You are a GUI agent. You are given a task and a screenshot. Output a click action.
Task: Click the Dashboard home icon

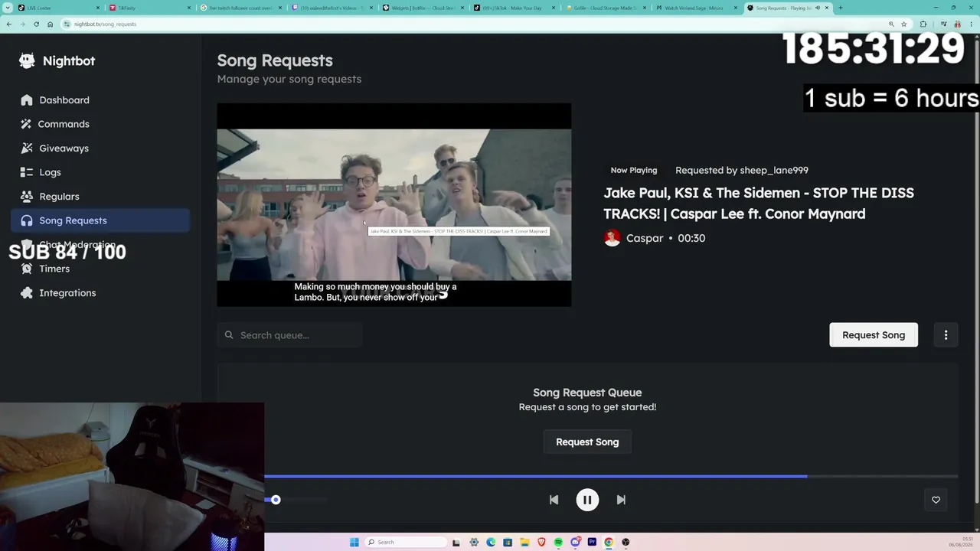point(27,100)
